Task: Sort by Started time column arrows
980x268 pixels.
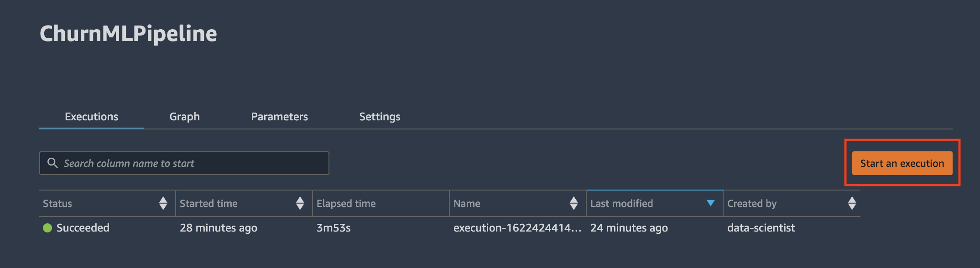Action: pos(300,203)
